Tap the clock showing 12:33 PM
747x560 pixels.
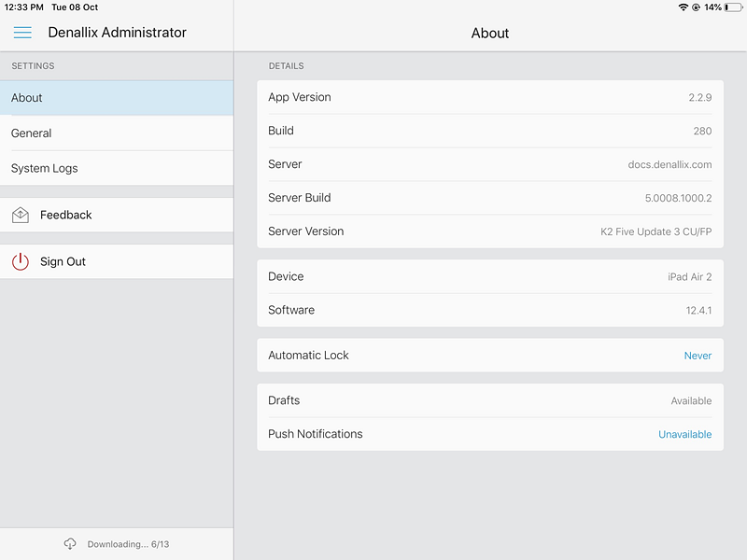pyautogui.click(x=24, y=7)
